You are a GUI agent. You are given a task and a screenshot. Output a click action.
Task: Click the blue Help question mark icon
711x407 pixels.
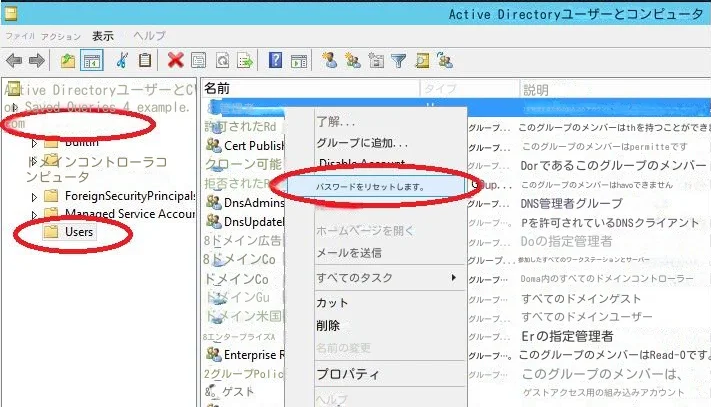pos(275,60)
